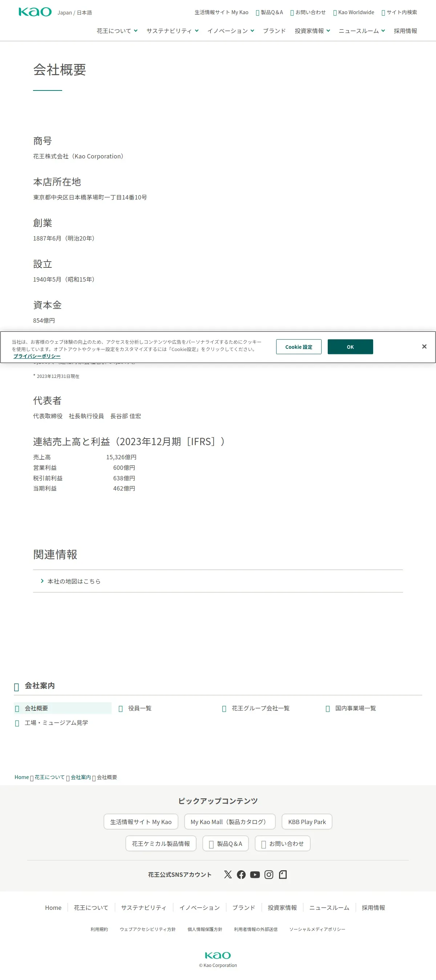Expand the 投資家情報 menu
436x980 pixels.
coord(312,31)
